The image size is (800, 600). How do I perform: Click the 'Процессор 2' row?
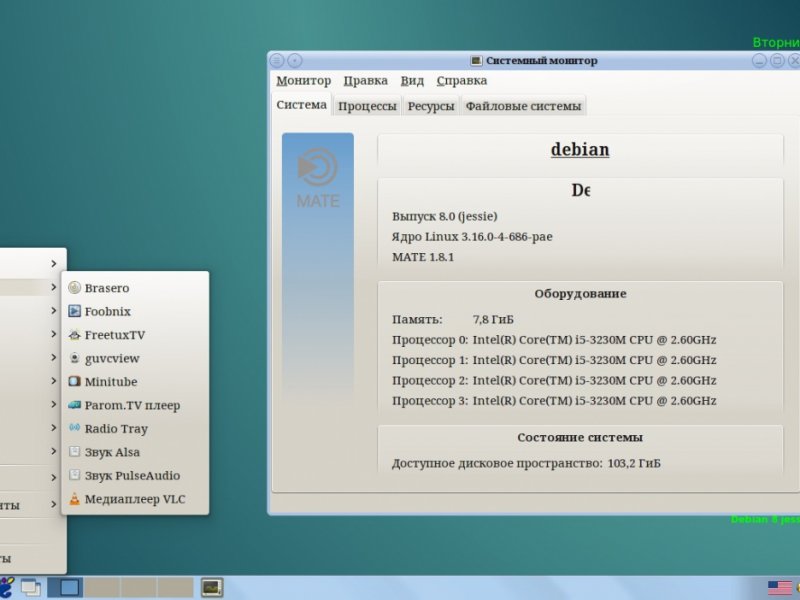[x=554, y=381]
